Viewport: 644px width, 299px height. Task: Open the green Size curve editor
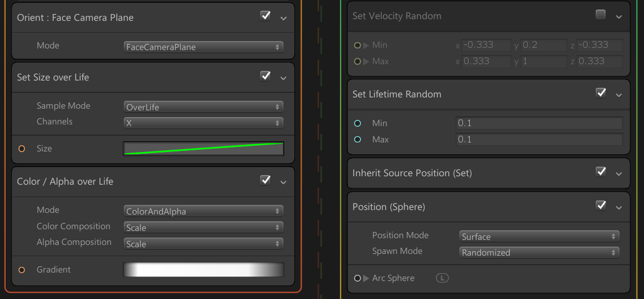click(204, 149)
